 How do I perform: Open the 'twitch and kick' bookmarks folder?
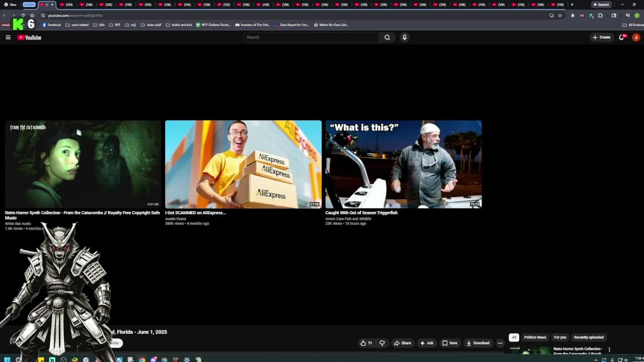(x=179, y=25)
